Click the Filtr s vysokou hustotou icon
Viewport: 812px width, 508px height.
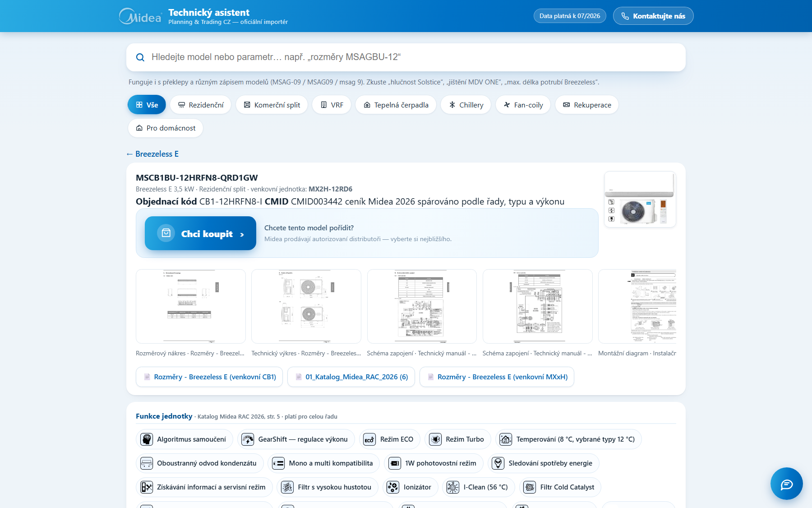(287, 487)
